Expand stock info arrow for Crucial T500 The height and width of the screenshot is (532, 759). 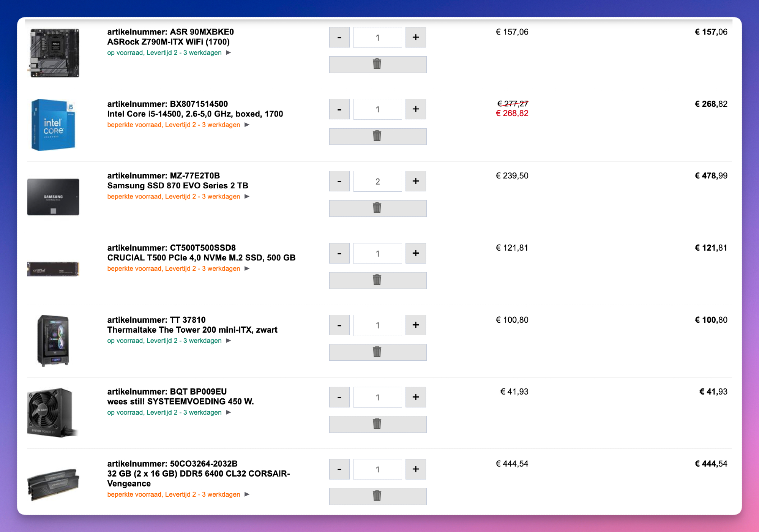pos(247,268)
